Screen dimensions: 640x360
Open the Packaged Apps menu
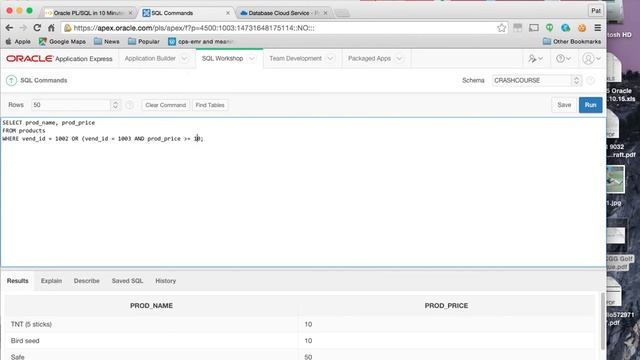tap(369, 59)
